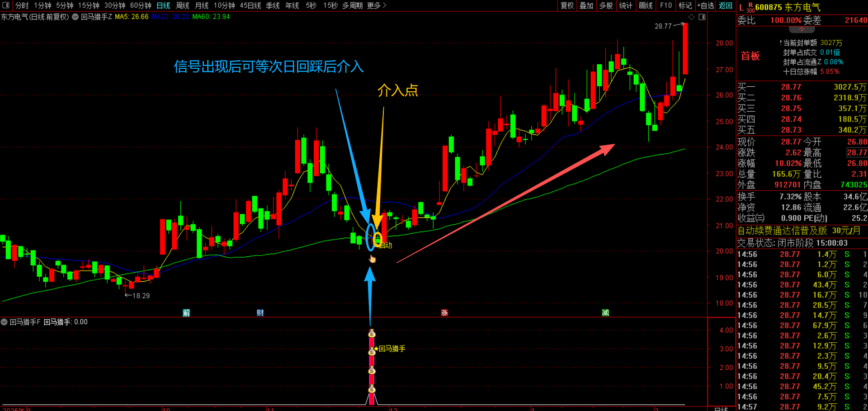
Task: Click the L badge beside stock code
Action: [x=741, y=7]
